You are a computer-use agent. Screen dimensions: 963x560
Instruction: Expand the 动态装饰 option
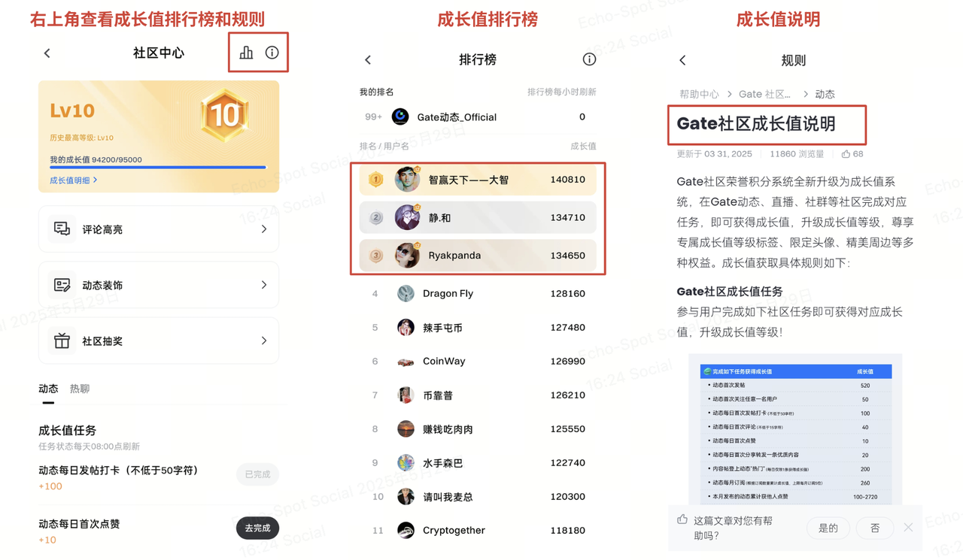[x=159, y=285]
